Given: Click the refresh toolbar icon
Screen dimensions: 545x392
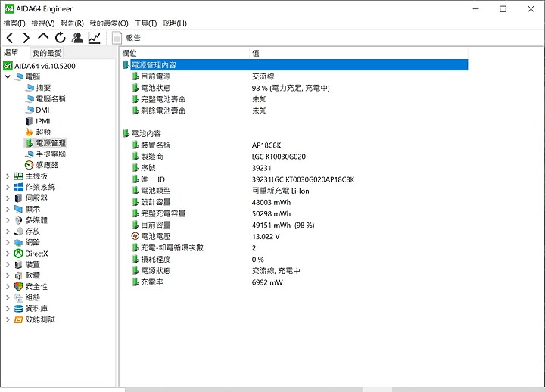Looking at the screenshot, I should click(60, 38).
